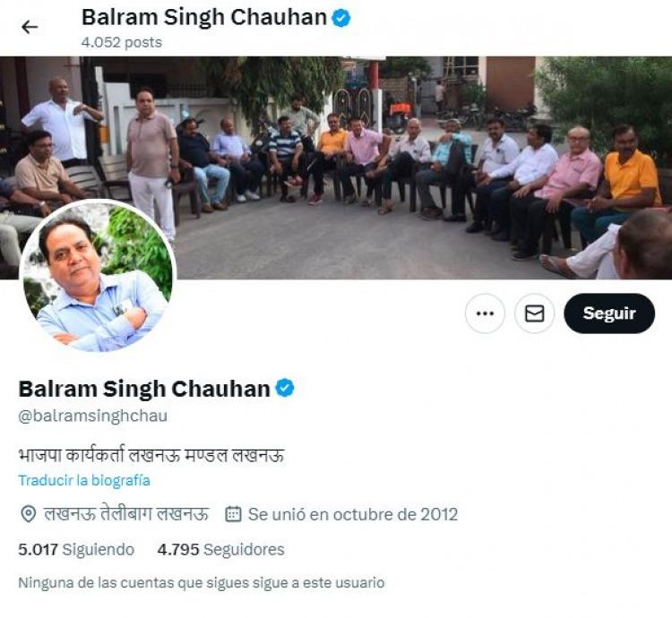This screenshot has height=618, width=672.
Task: Open the three-dots more options menu
Action: [x=485, y=313]
